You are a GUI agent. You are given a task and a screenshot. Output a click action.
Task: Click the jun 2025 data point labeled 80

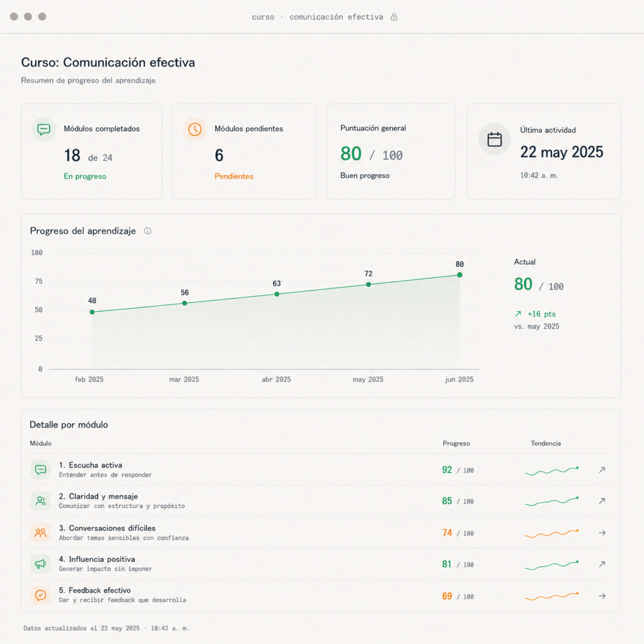[x=460, y=275]
